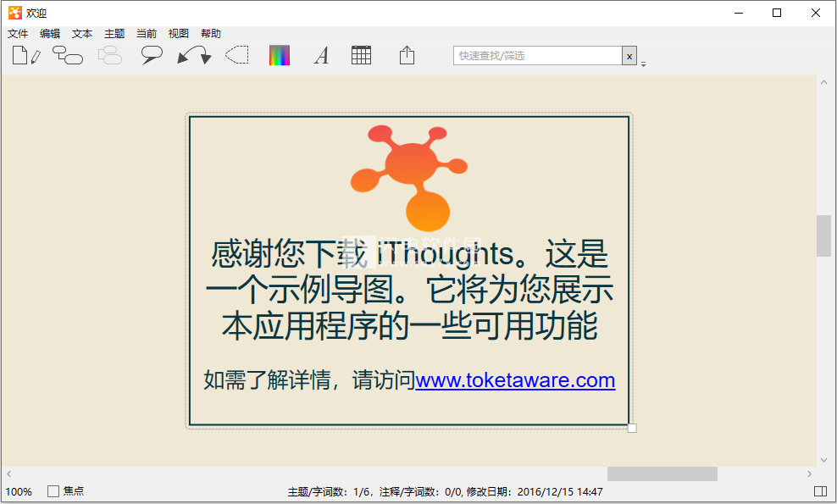Open the font style A icon

point(321,55)
